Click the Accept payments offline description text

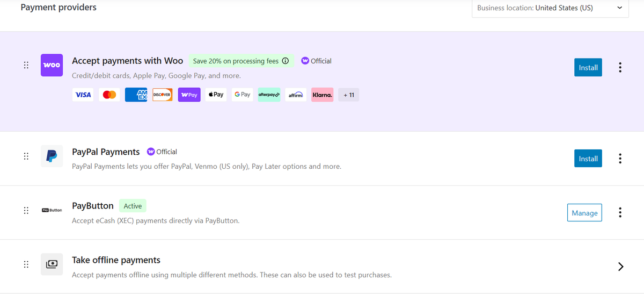(232, 275)
